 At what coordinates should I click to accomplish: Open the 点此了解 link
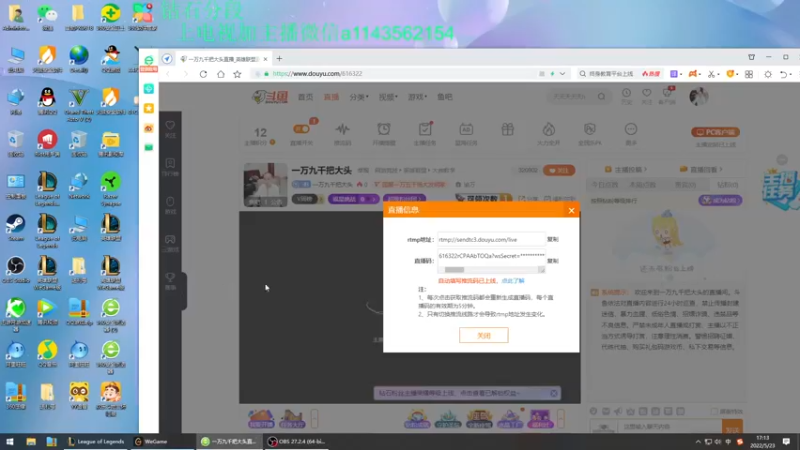(x=513, y=281)
